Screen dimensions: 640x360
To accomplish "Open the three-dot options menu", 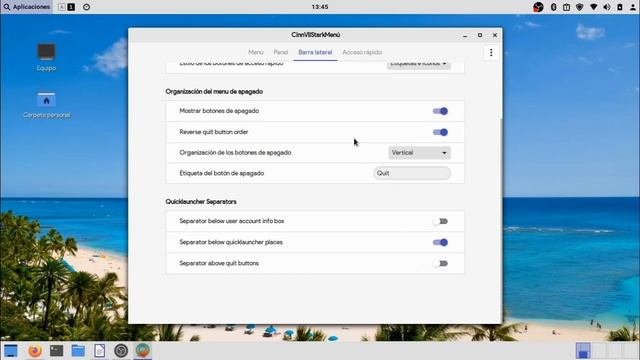I will 491,52.
